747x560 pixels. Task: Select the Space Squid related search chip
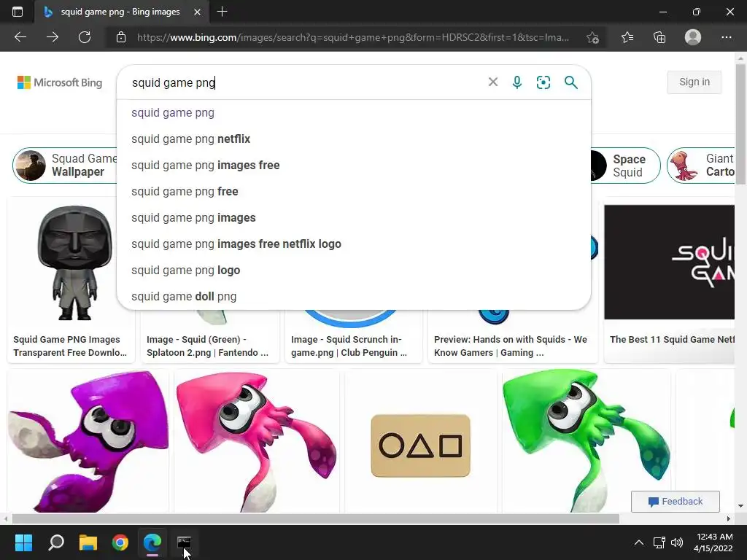[x=625, y=166]
